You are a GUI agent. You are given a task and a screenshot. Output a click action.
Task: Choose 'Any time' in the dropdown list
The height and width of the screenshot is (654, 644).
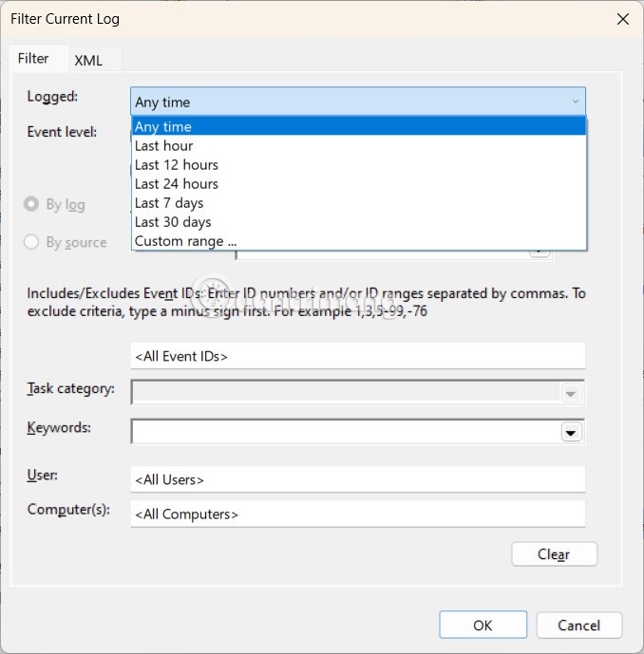tap(358, 126)
